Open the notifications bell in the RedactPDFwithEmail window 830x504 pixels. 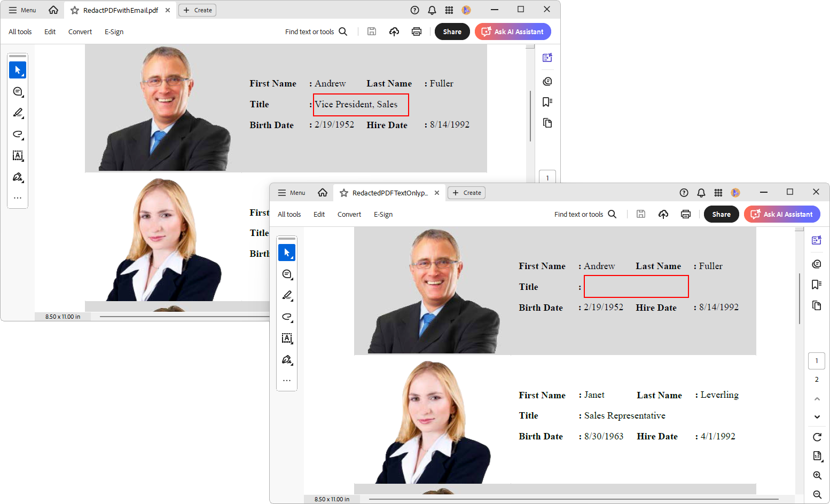(432, 10)
